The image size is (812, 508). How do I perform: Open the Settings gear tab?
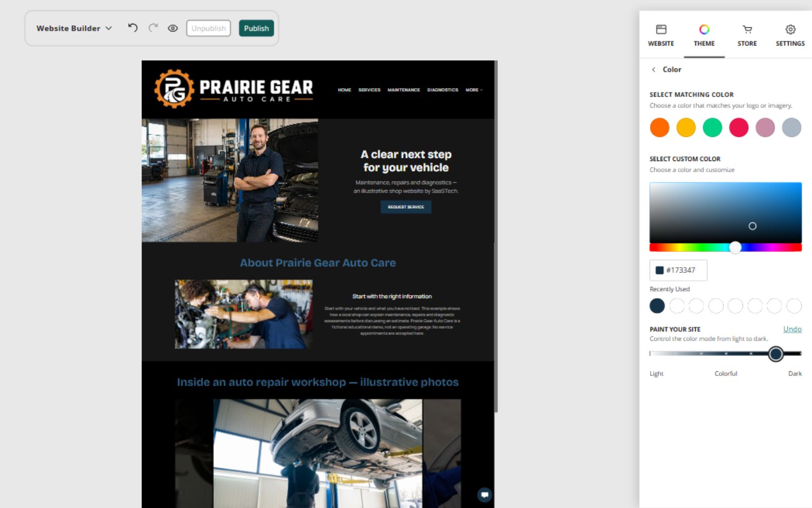(x=790, y=36)
